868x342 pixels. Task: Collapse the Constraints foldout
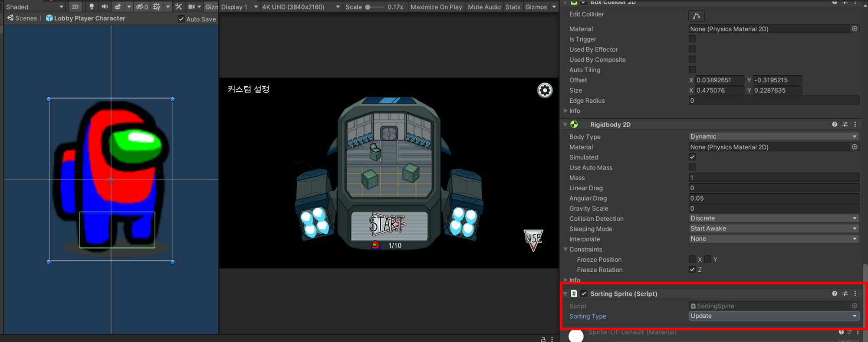point(566,249)
